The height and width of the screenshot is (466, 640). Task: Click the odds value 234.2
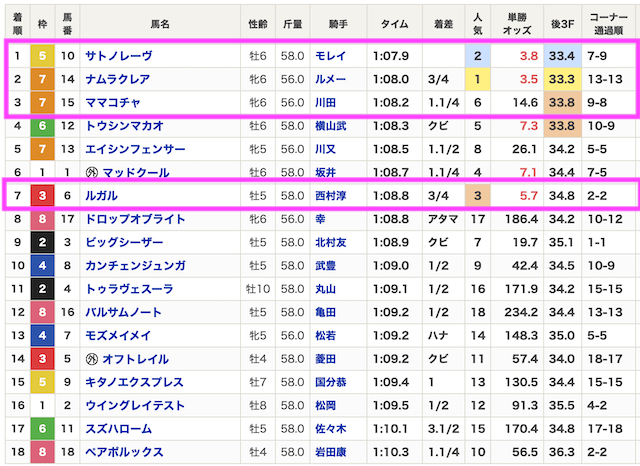click(521, 312)
